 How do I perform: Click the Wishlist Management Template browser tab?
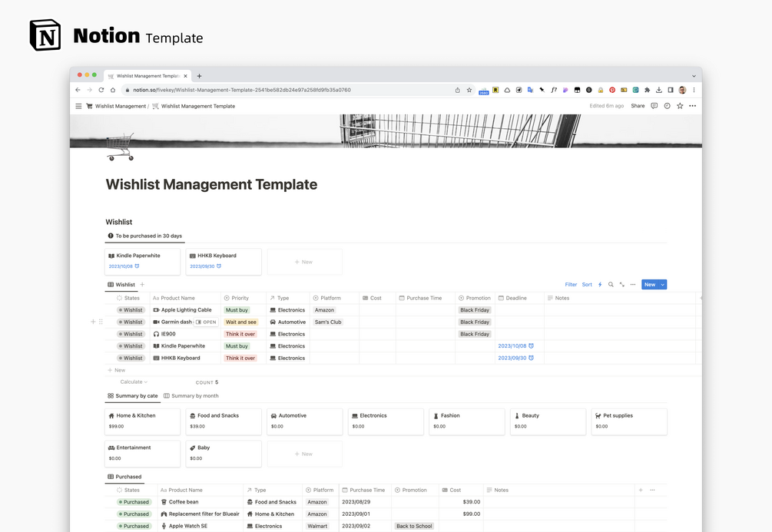click(147, 76)
